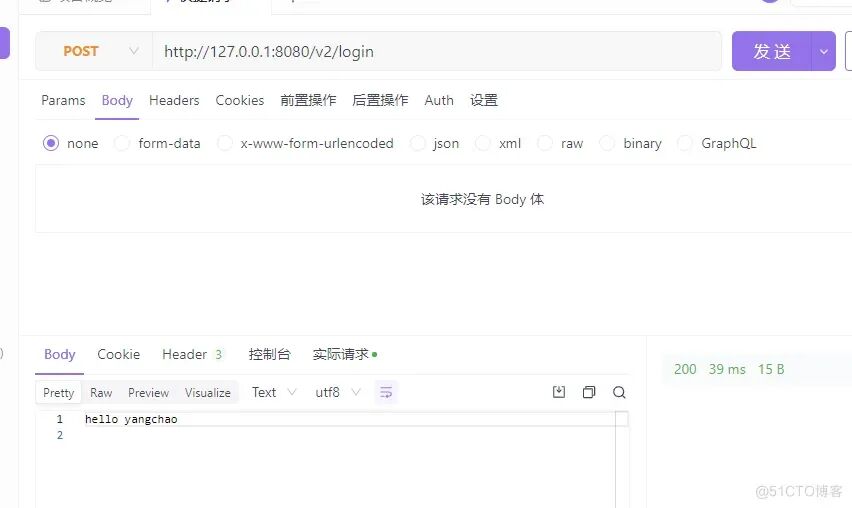Switch response view to Visualize
Screen dimensions: 852x508
(x=208, y=393)
